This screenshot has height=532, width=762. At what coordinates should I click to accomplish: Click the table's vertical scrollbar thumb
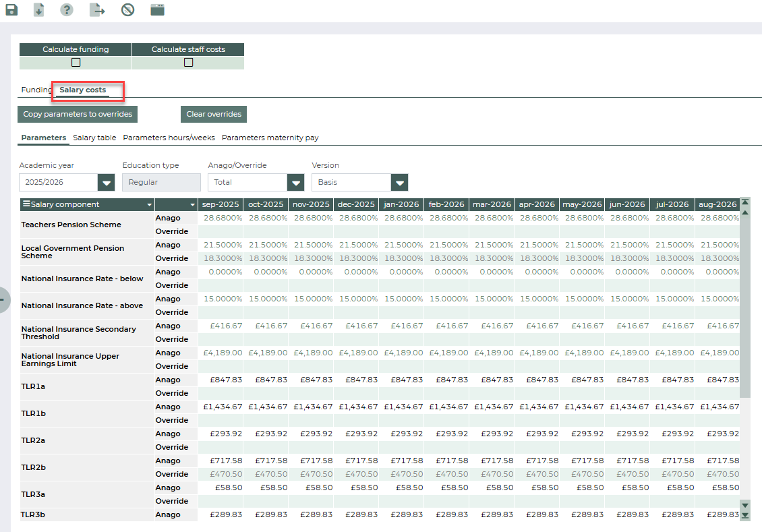[745, 307]
